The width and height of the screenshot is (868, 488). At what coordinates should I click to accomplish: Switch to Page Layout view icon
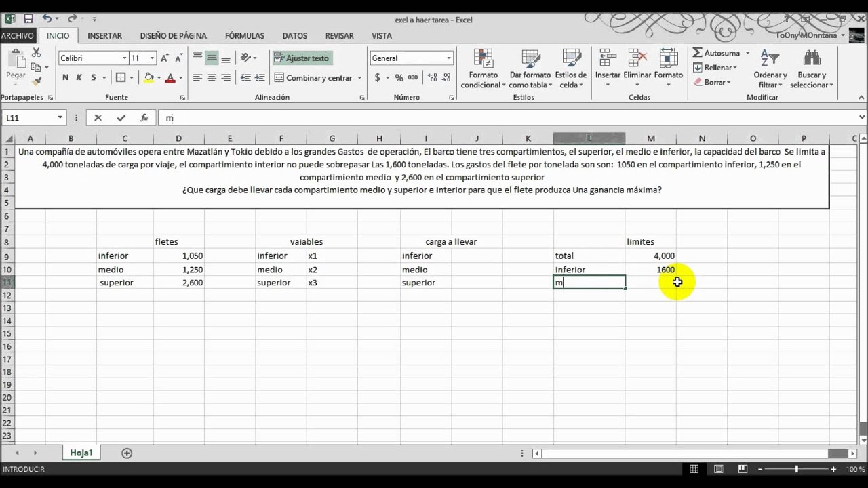pos(719,469)
